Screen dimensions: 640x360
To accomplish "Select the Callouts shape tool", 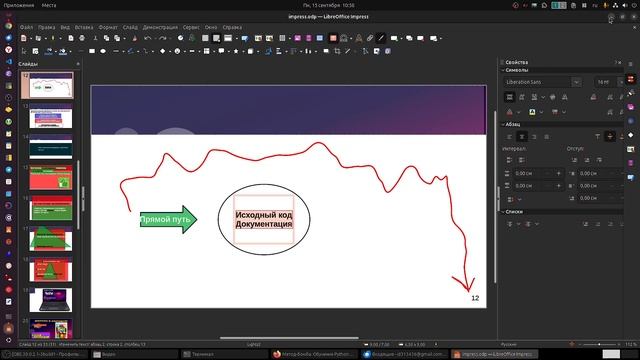I will click(221, 51).
